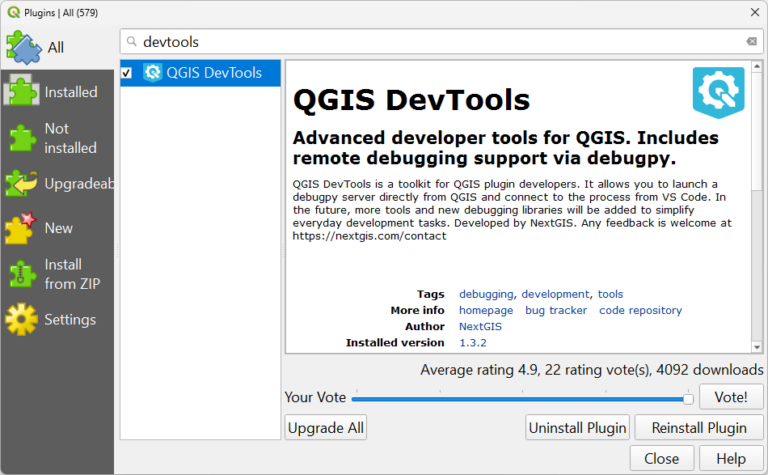Click QGIS DevTools list item icon

152,72
